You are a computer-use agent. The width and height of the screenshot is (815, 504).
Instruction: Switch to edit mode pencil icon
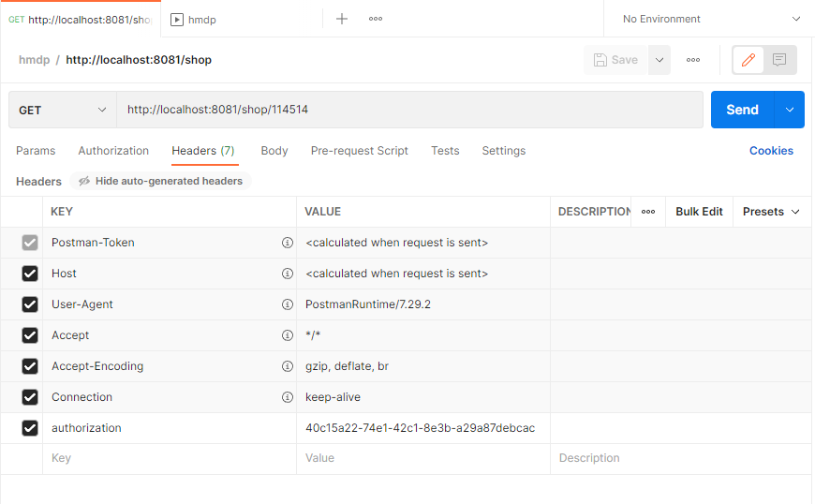[x=748, y=60]
